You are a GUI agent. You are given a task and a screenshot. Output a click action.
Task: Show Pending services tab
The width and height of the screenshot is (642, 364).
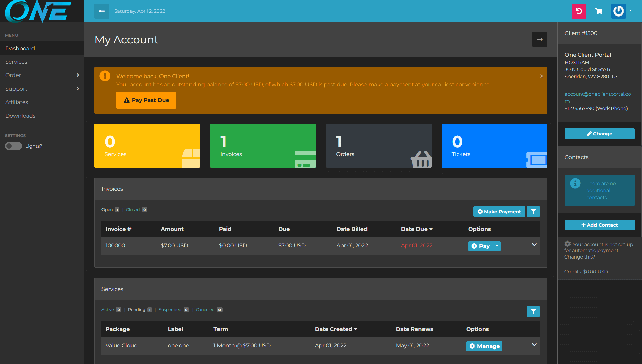coord(137,310)
